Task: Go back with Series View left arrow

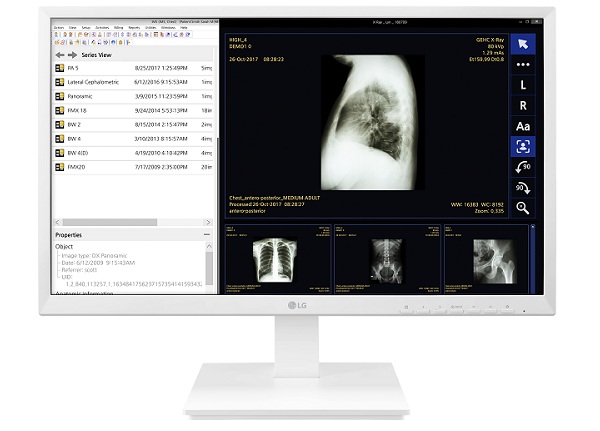Action: pyautogui.click(x=60, y=55)
